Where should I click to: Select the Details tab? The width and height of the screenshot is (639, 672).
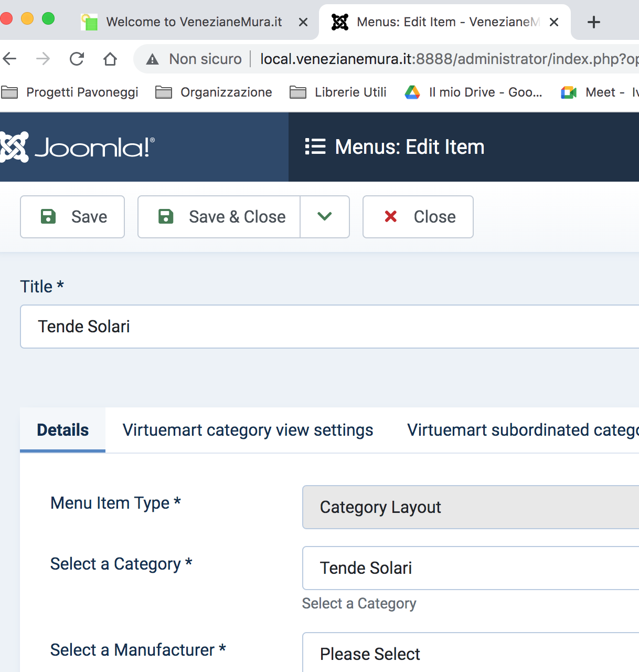pos(63,430)
